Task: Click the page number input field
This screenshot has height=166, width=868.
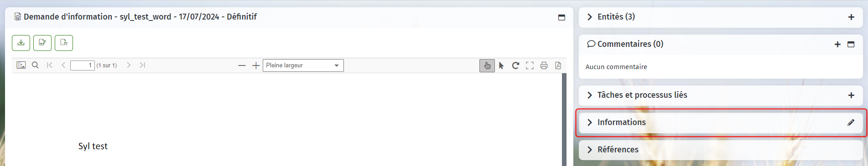Action: pos(83,65)
